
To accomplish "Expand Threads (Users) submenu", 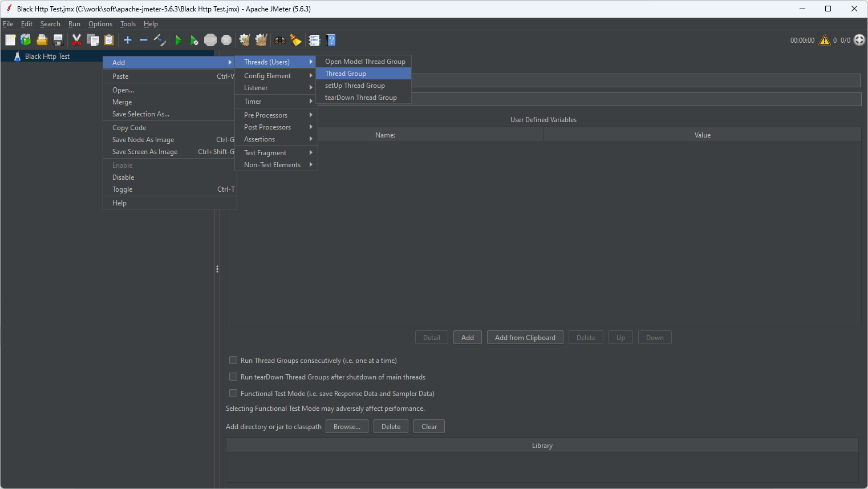I will 276,62.
